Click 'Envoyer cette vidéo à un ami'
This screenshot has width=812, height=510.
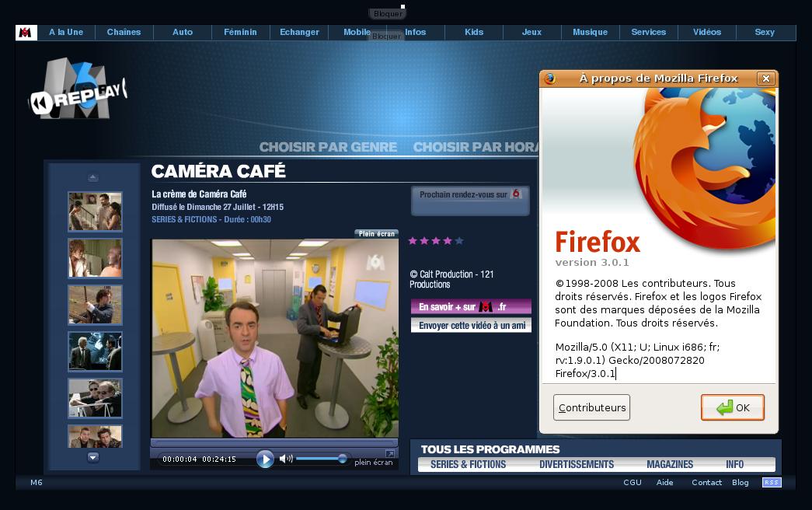(471, 326)
